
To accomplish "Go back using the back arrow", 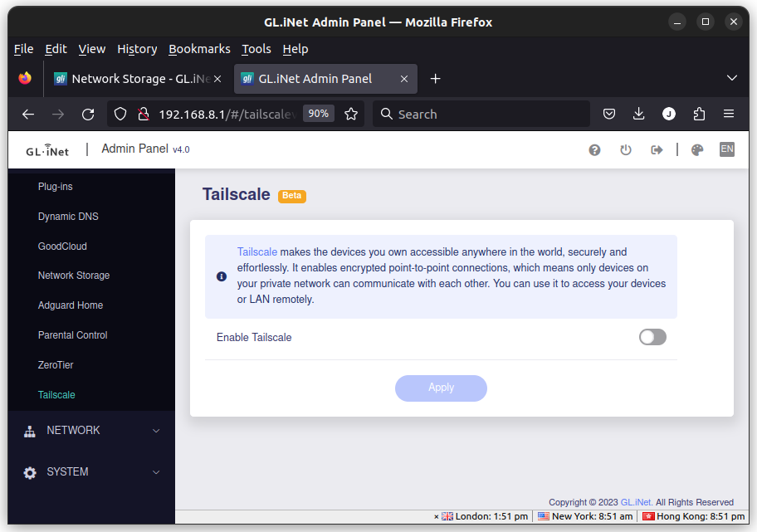I will pos(28,115).
